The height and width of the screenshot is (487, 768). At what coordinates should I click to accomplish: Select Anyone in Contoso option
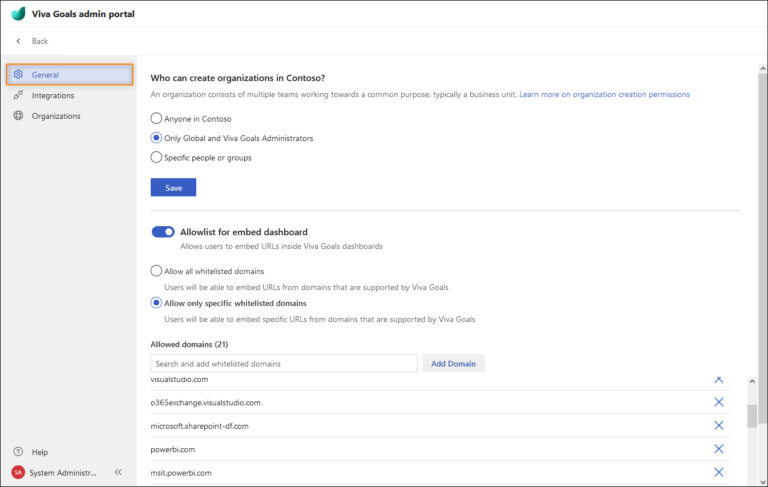point(156,118)
